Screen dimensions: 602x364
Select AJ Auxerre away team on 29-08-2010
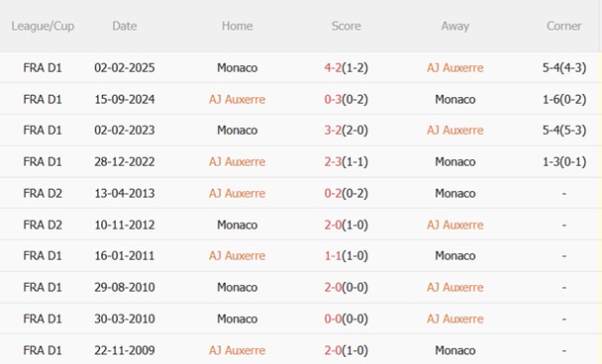tap(454, 287)
